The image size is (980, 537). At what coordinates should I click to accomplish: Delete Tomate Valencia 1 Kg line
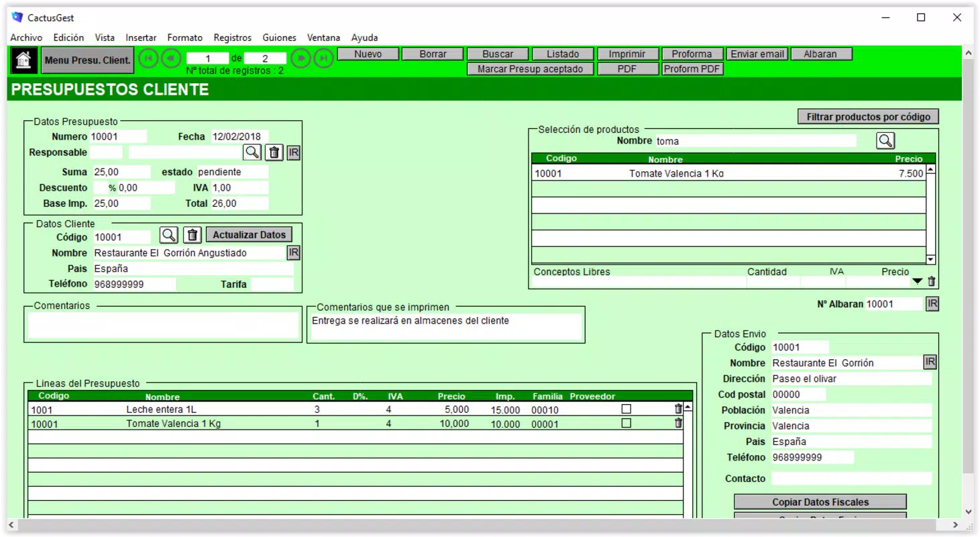pyautogui.click(x=678, y=423)
